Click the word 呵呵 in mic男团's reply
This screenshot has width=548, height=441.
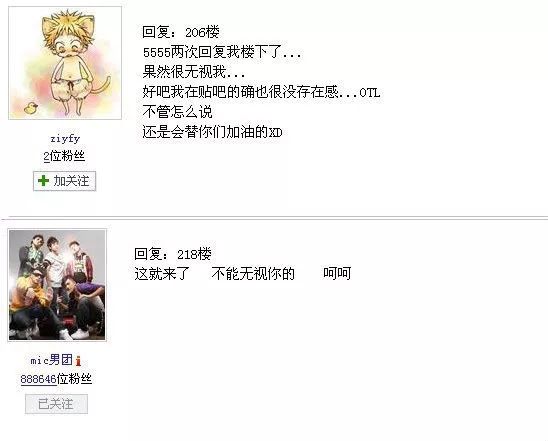tap(337, 274)
